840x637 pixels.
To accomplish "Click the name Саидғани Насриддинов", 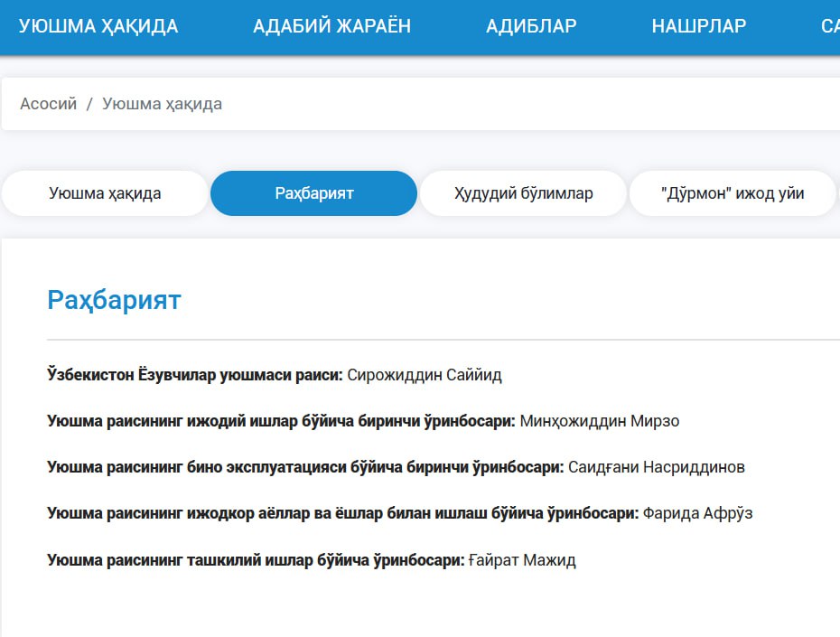I will [x=656, y=467].
